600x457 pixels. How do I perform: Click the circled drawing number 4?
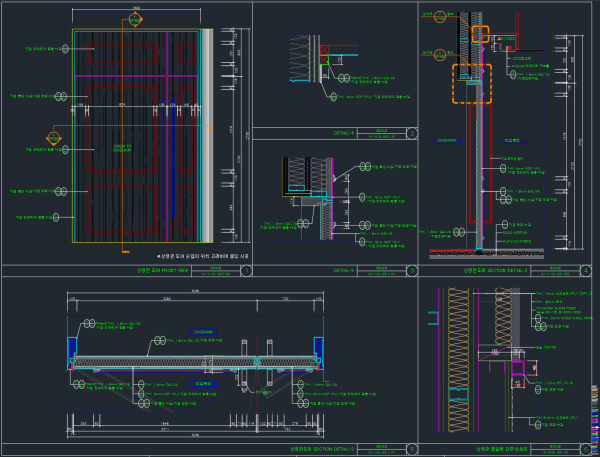click(586, 271)
